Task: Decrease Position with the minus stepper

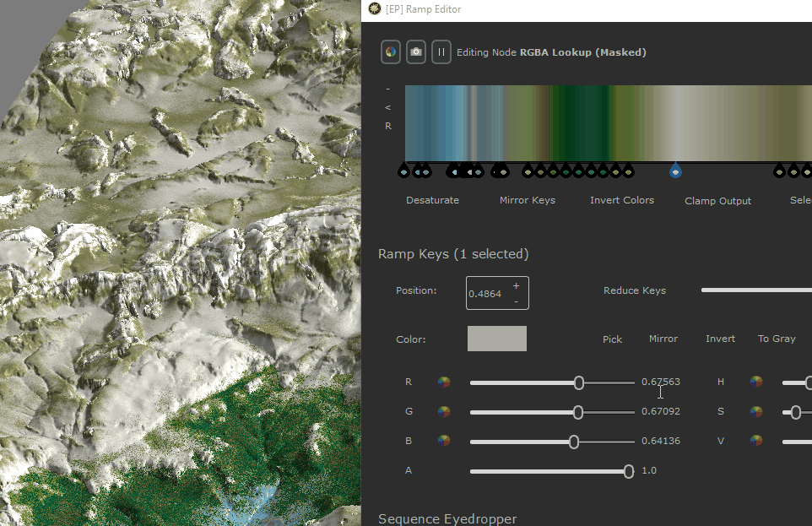Action: pos(516,301)
